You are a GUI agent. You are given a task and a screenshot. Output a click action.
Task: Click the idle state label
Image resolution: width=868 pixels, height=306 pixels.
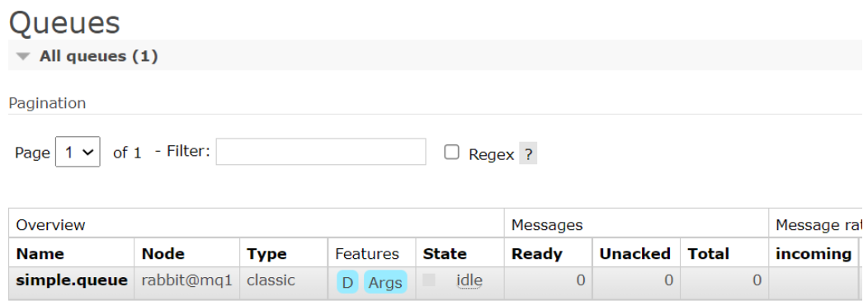[x=469, y=280]
